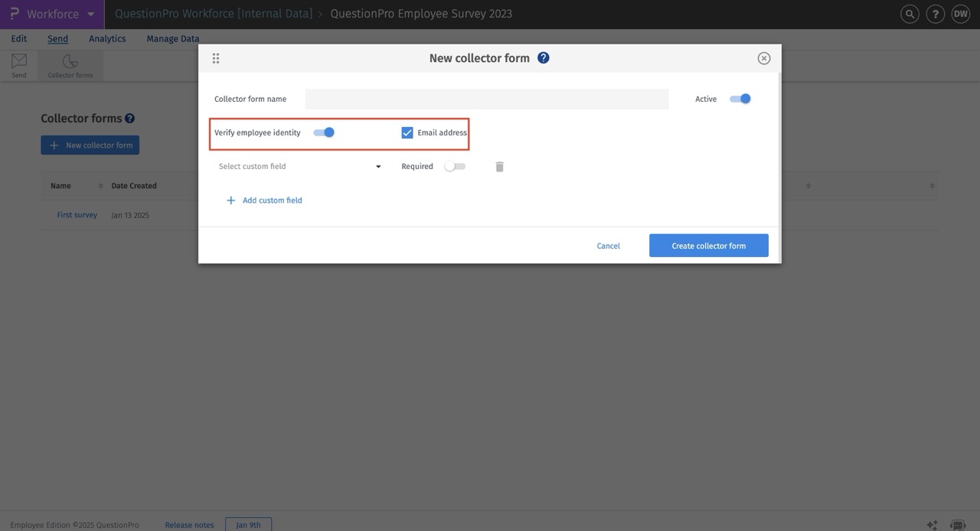980x531 pixels.
Task: Open the Select custom field dropdown
Action: pos(300,167)
